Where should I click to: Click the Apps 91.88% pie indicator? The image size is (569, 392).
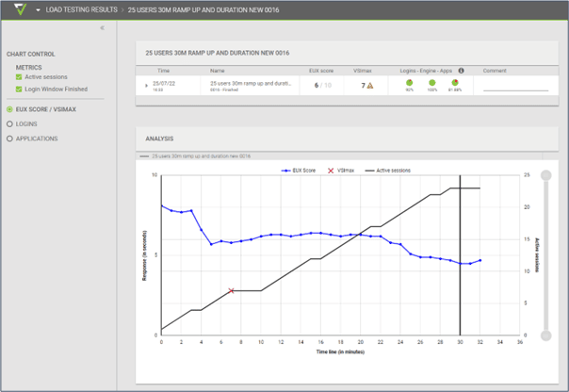click(x=455, y=83)
